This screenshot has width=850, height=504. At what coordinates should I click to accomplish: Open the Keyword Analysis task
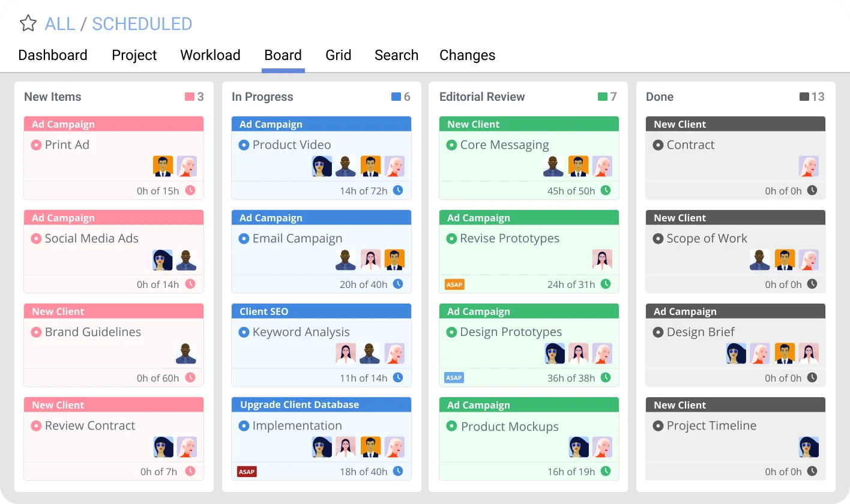(301, 332)
